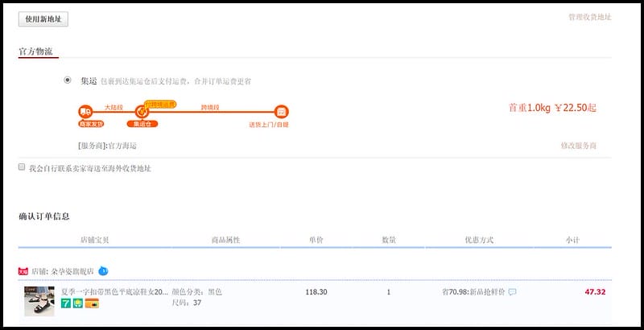
Task: Click the 送货上门/自提 delivery icon
Action: [x=281, y=112]
